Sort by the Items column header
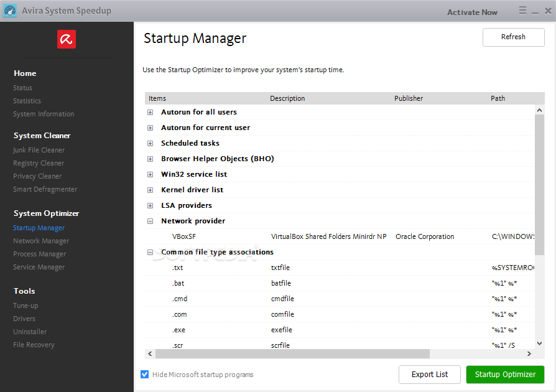The height and width of the screenshot is (392, 556). 157,98
